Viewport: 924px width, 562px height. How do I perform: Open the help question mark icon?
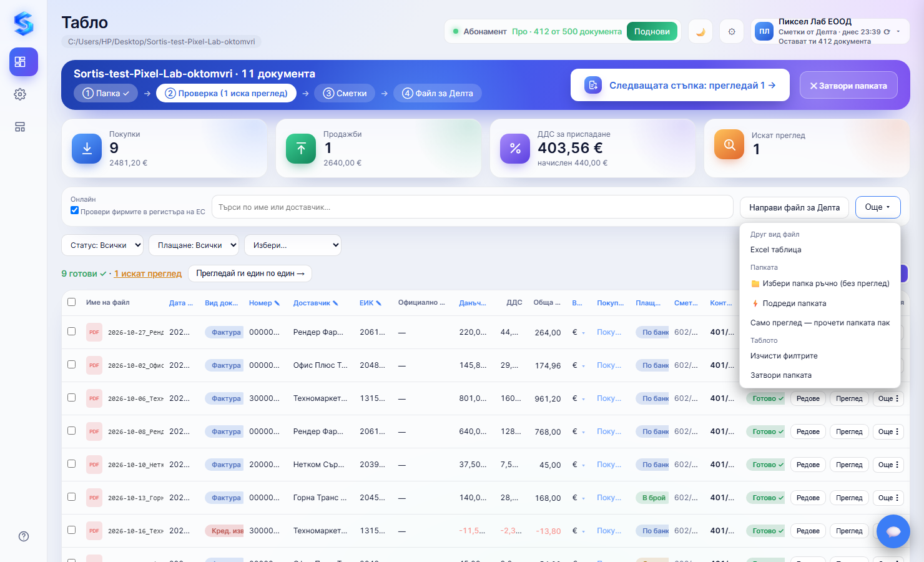(24, 536)
